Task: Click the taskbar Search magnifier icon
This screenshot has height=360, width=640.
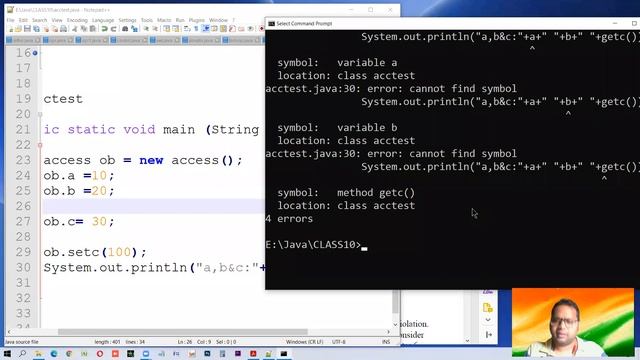Action: tap(23, 353)
